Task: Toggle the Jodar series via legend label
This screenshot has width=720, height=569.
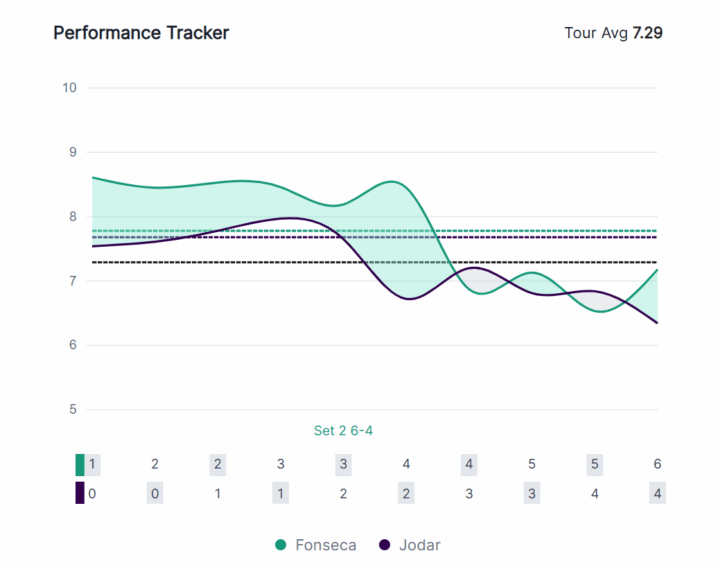Action: tap(420, 545)
